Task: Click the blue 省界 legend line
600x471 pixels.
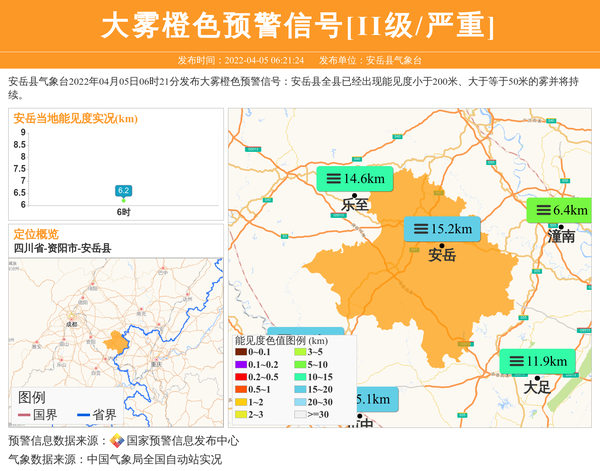Action: (83, 415)
